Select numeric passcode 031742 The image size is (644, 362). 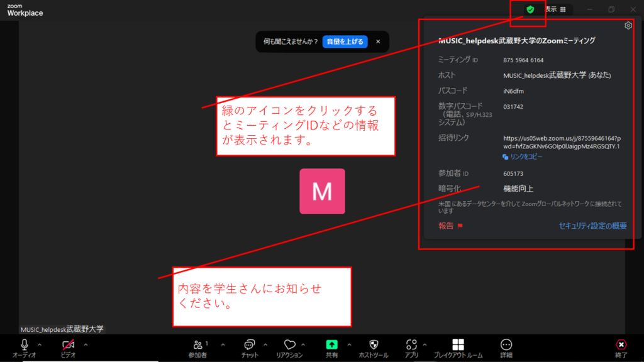pos(513,107)
